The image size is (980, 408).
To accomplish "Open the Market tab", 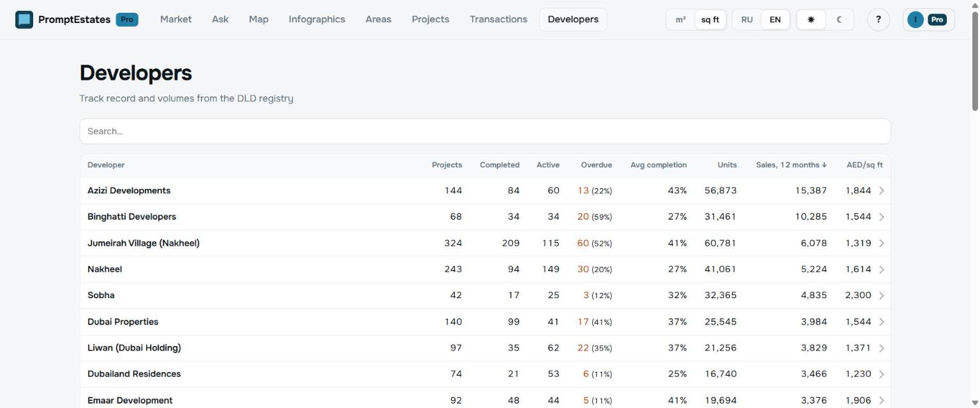I will 176,19.
